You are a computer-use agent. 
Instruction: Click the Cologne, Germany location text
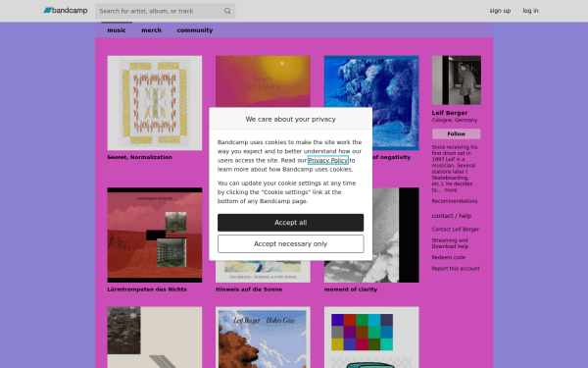click(455, 120)
